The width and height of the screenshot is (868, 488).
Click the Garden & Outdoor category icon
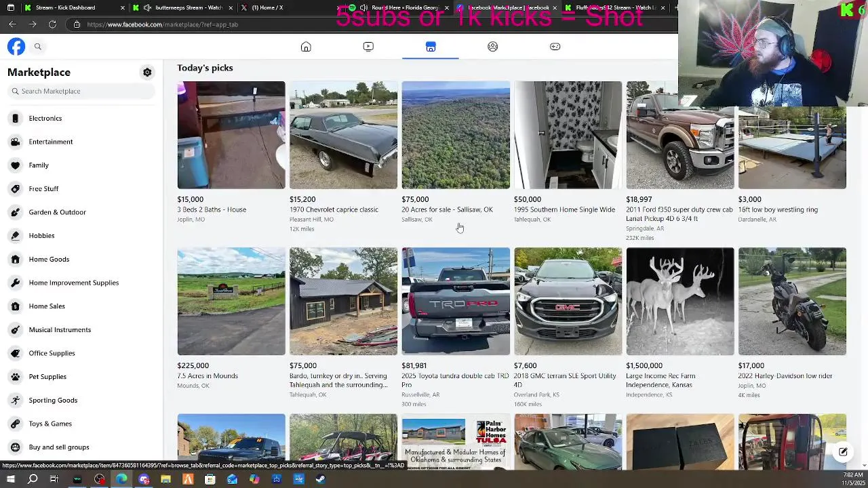point(15,212)
